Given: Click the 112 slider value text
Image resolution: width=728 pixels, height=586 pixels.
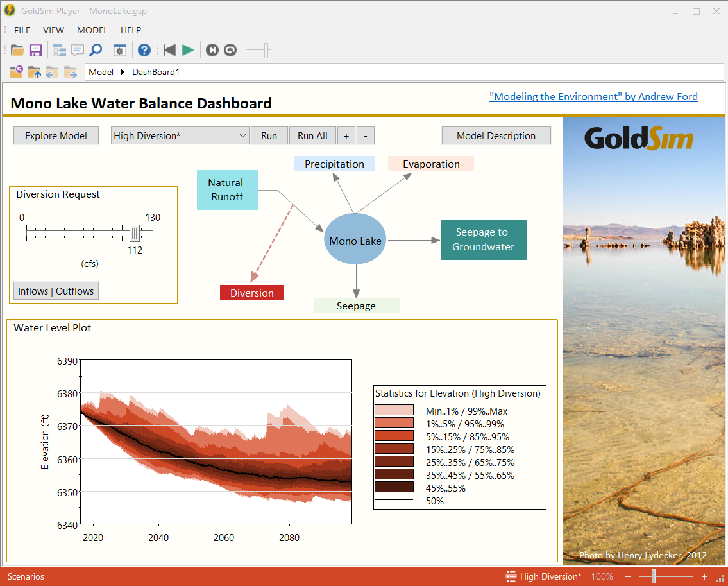Looking at the screenshot, I should 135,250.
